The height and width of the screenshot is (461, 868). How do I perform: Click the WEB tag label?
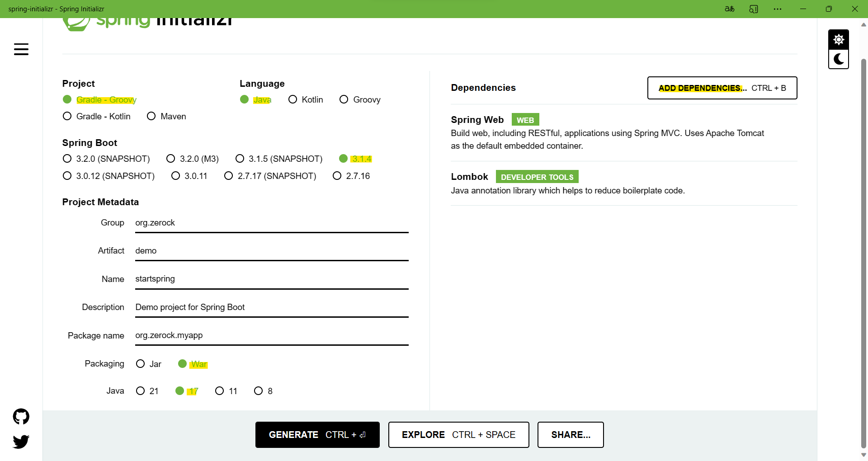[x=525, y=120]
